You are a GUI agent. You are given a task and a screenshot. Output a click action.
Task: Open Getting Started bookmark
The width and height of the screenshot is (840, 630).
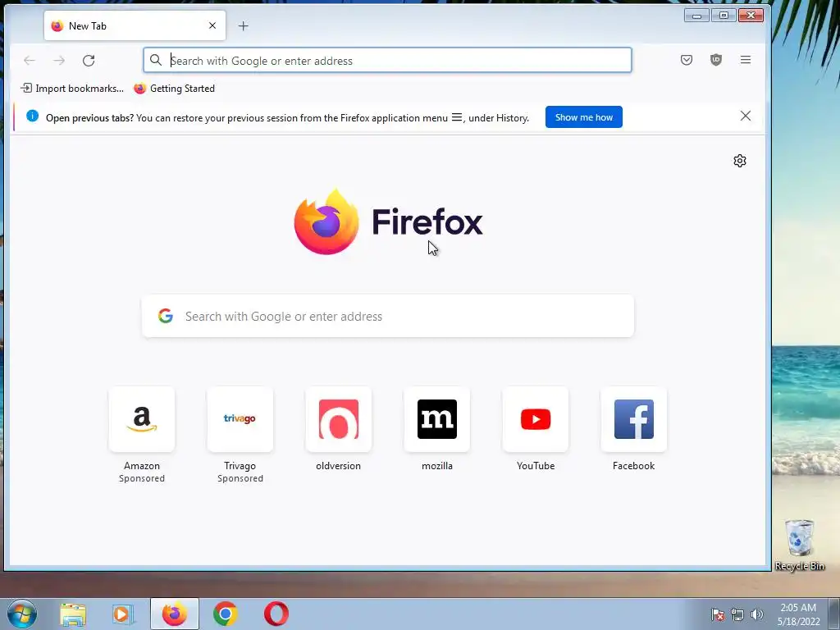[x=174, y=89]
